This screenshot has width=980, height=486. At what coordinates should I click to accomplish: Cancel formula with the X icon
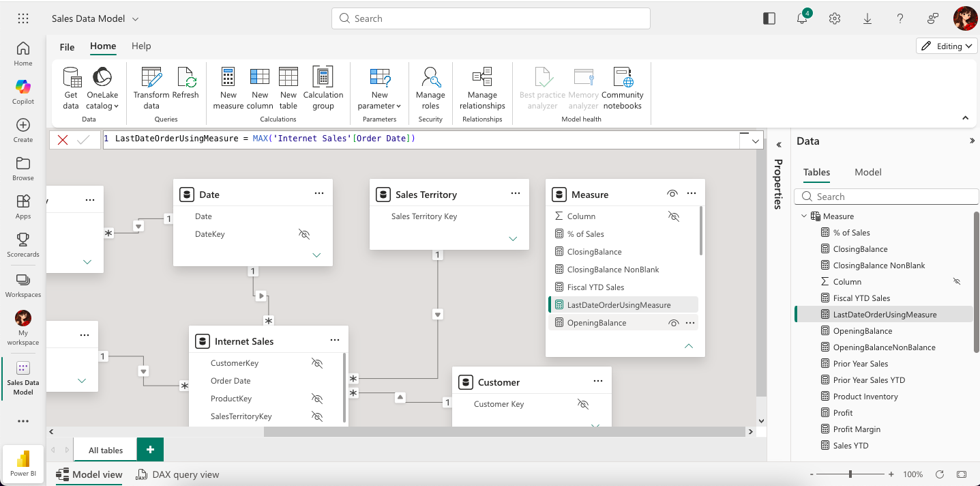tap(63, 140)
